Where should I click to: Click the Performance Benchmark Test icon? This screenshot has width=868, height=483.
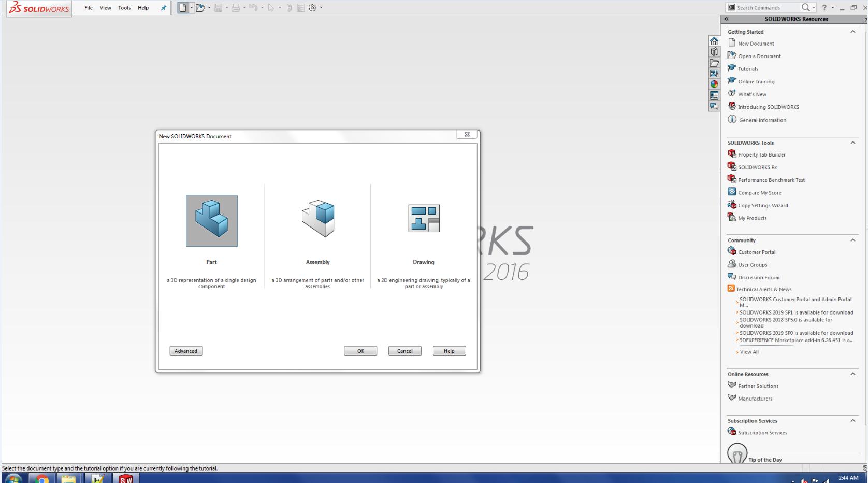pos(732,179)
